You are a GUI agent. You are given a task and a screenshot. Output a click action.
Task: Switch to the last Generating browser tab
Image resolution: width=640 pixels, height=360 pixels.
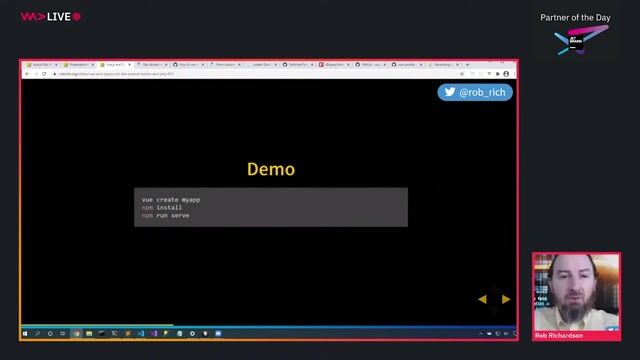[x=443, y=64]
